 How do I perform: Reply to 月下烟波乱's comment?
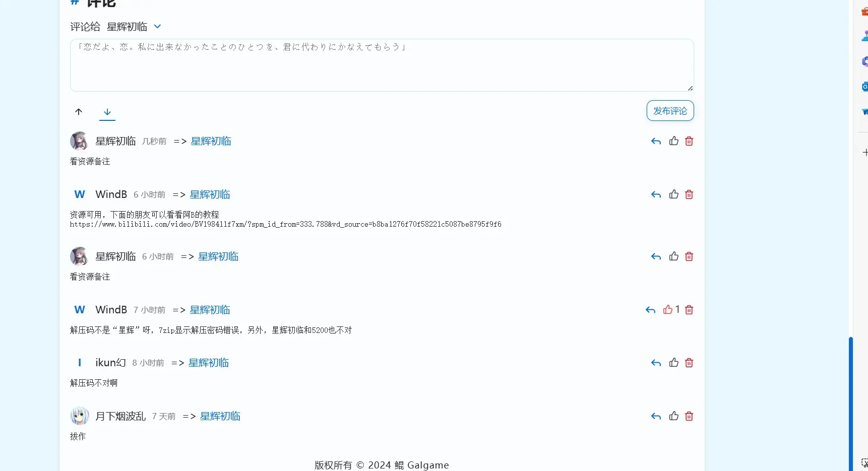click(x=656, y=417)
